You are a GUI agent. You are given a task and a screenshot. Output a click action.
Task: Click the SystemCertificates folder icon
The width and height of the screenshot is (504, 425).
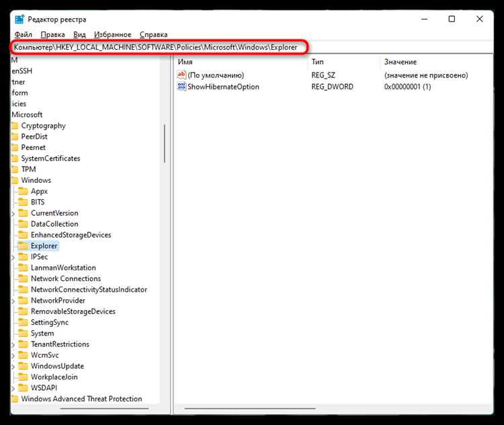click(x=15, y=159)
